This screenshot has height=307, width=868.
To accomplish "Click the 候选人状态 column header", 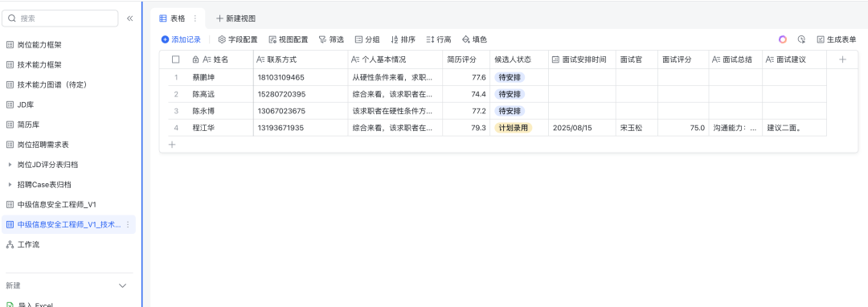I will pyautogui.click(x=518, y=59).
